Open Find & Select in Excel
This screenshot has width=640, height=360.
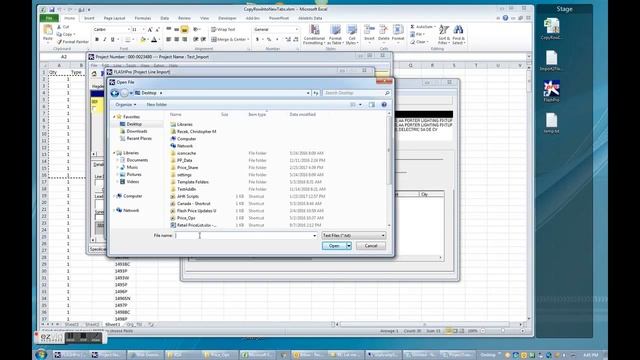point(458,34)
